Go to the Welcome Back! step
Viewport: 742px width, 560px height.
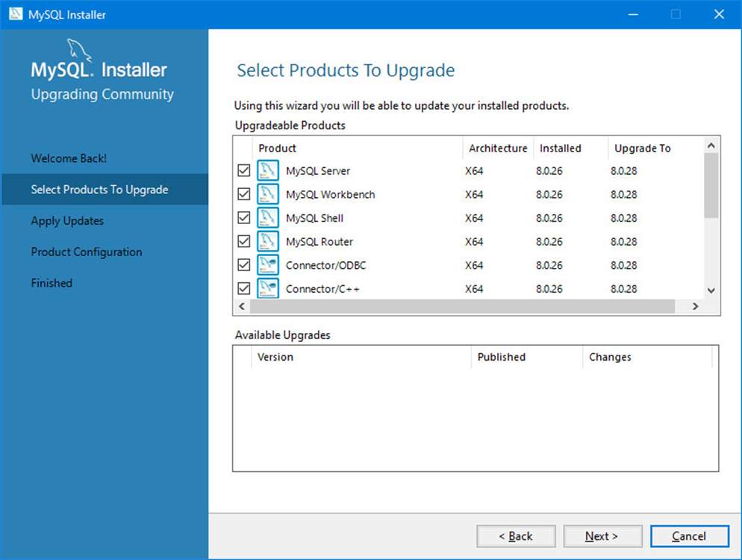[x=69, y=158]
